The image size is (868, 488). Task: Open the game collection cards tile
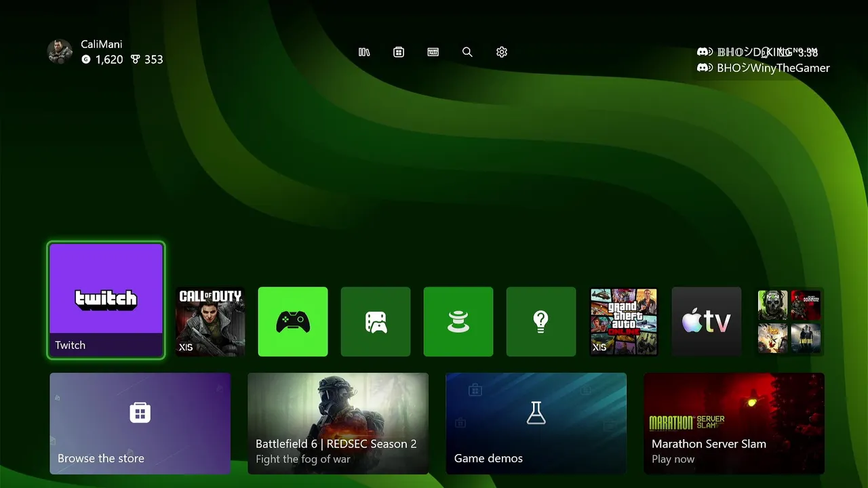(x=376, y=322)
